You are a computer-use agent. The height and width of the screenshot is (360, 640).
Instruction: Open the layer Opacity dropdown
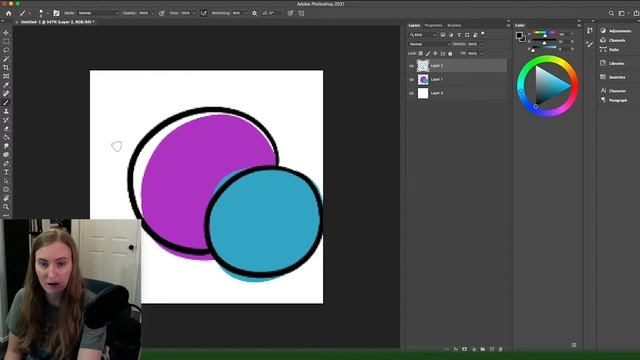482,44
